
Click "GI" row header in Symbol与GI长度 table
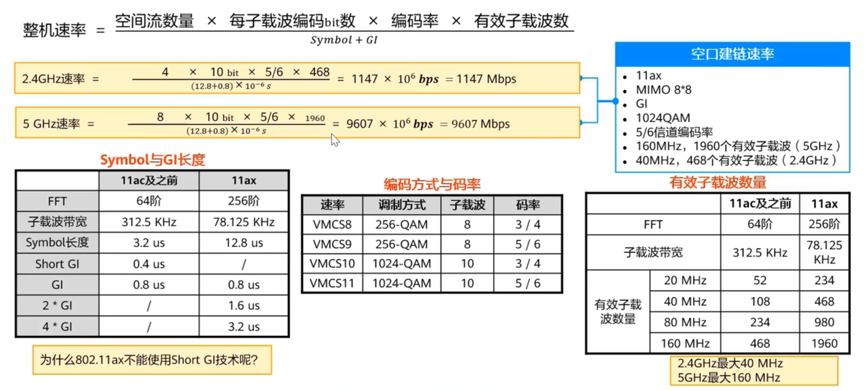[x=57, y=285]
